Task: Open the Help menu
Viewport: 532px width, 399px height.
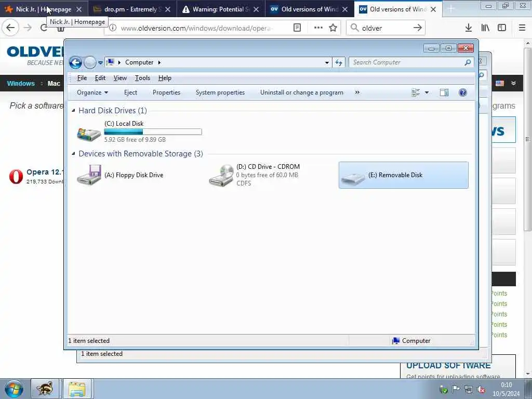Action: 165,78
